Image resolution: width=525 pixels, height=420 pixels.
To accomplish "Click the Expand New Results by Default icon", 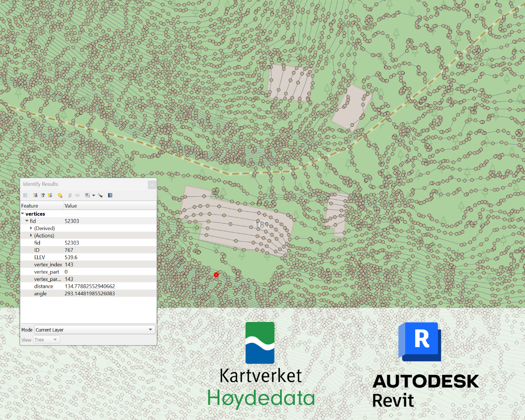I will pos(50,195).
